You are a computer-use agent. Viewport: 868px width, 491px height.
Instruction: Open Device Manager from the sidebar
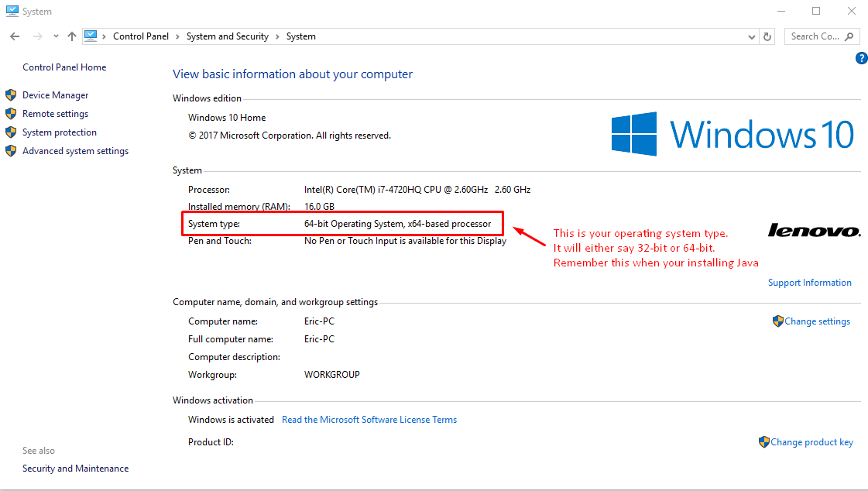coord(55,95)
